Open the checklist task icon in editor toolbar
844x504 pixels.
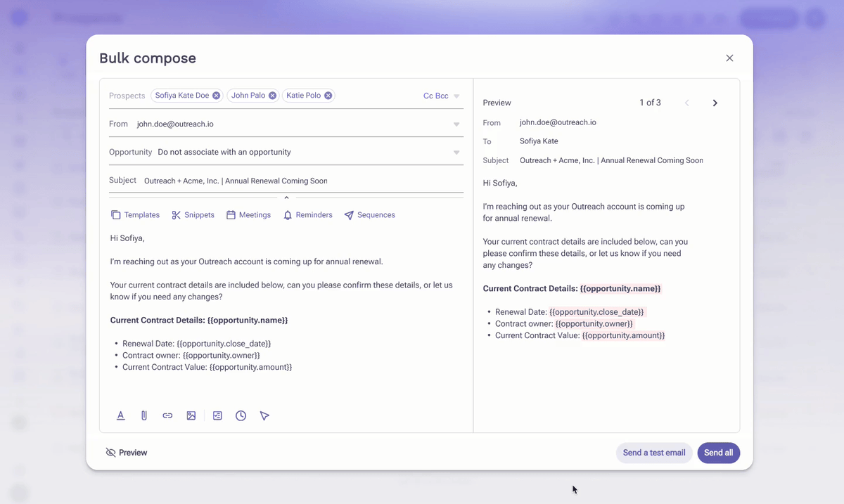click(x=217, y=415)
